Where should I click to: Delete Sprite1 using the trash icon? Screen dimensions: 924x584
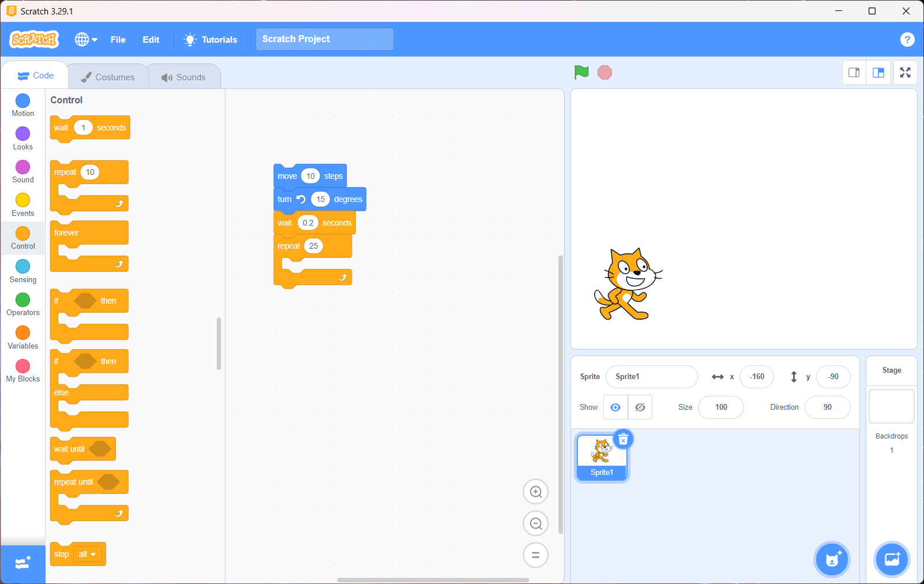(623, 440)
